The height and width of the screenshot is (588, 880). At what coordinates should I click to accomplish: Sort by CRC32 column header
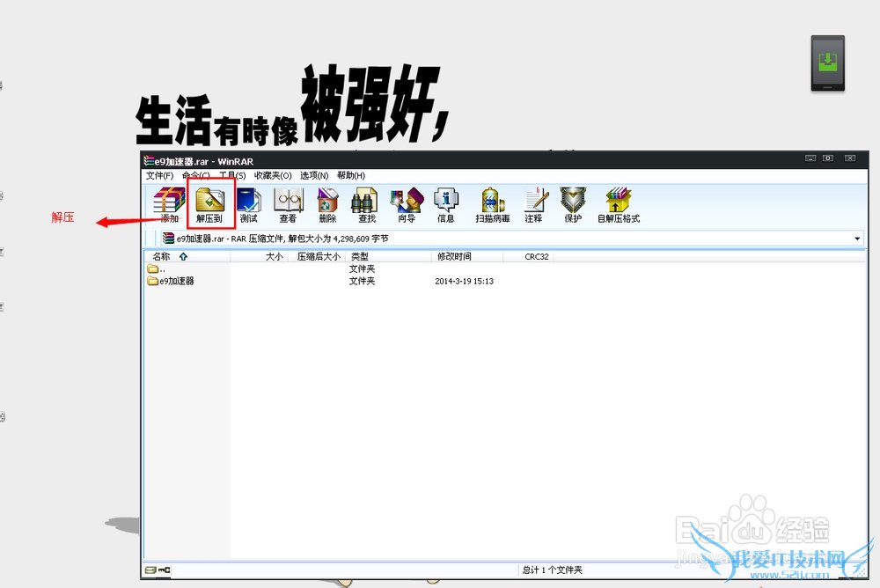pos(529,257)
